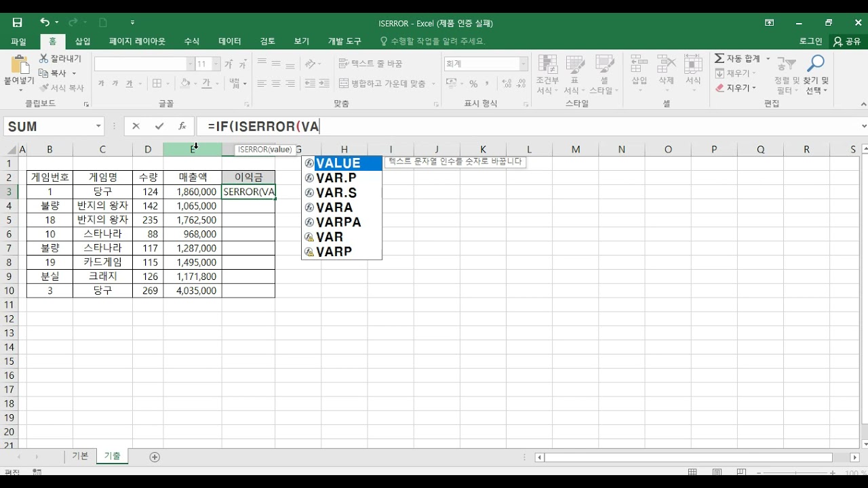This screenshot has height=488, width=868.
Task: Click the Find & Select magnifier icon
Action: [x=816, y=64]
